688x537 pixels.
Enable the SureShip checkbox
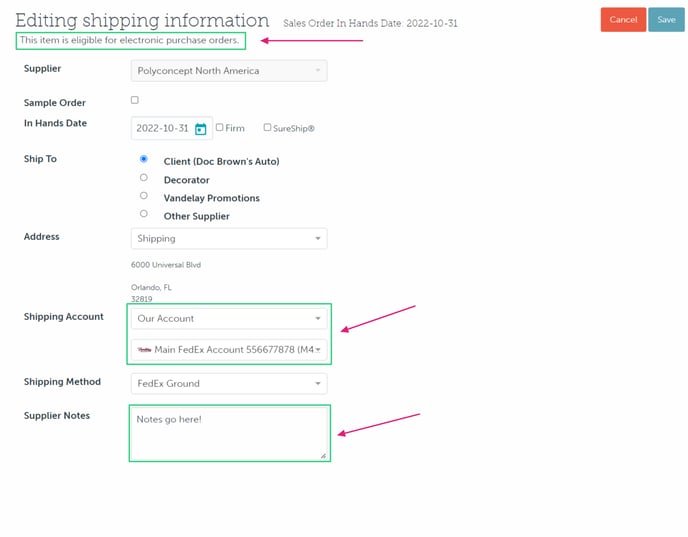point(267,128)
